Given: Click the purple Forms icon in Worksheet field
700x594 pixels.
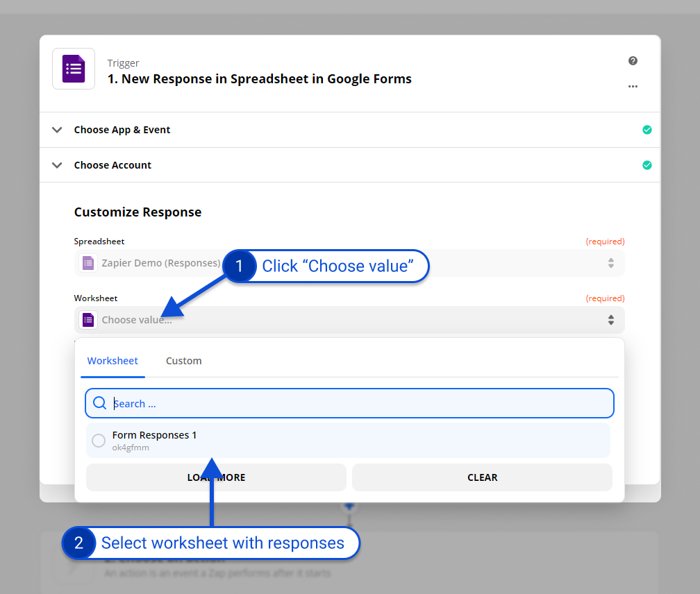Looking at the screenshot, I should point(88,320).
